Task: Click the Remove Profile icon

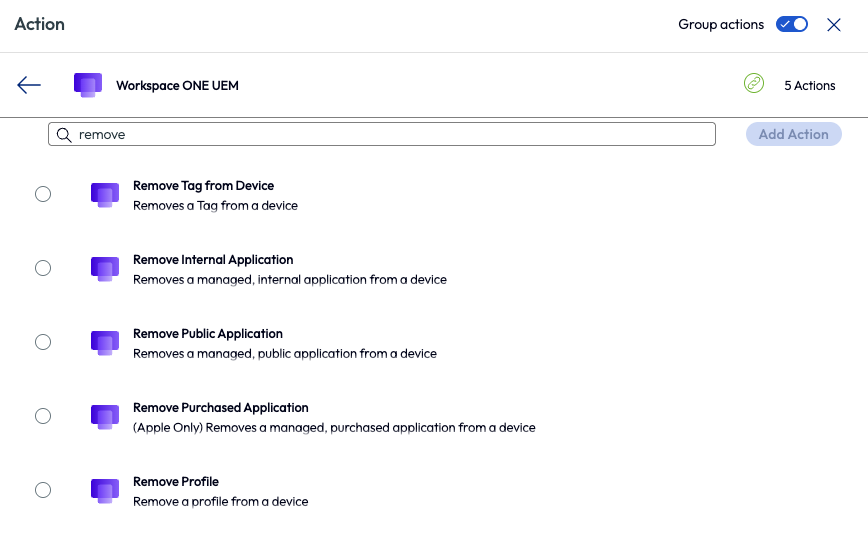Action: point(105,491)
